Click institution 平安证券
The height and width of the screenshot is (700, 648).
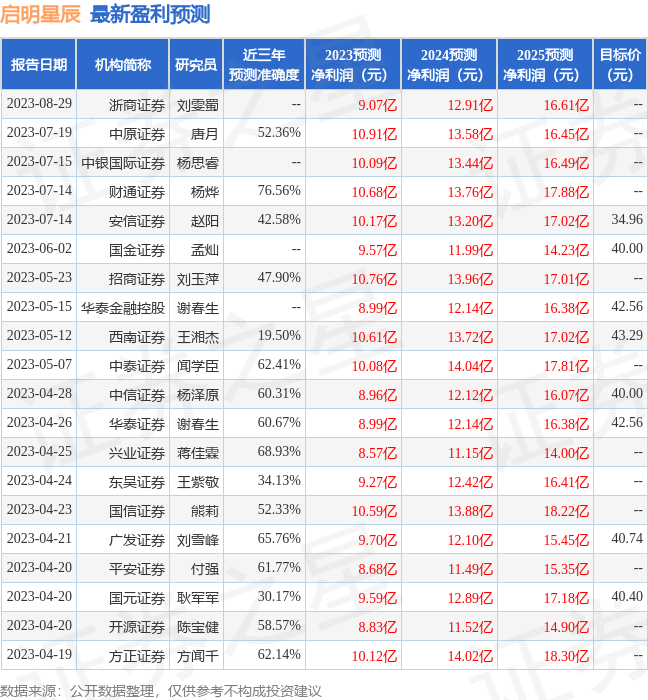tap(137, 570)
